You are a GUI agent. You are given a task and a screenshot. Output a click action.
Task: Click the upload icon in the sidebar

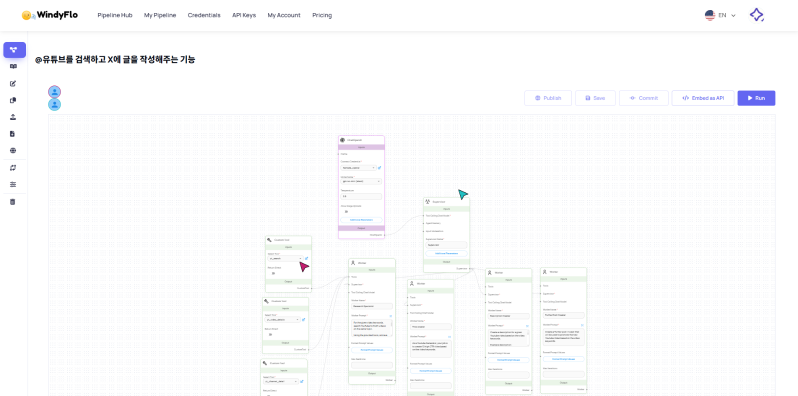pyautogui.click(x=13, y=117)
